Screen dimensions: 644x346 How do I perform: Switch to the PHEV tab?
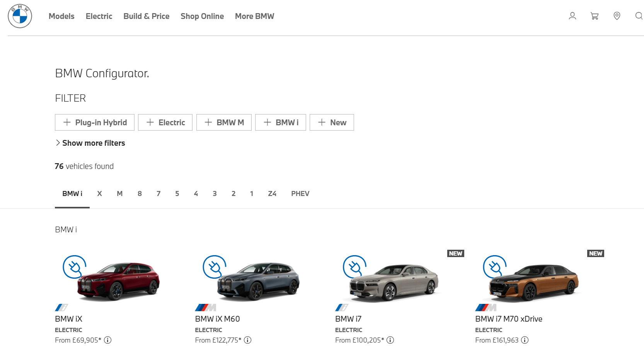pos(300,194)
